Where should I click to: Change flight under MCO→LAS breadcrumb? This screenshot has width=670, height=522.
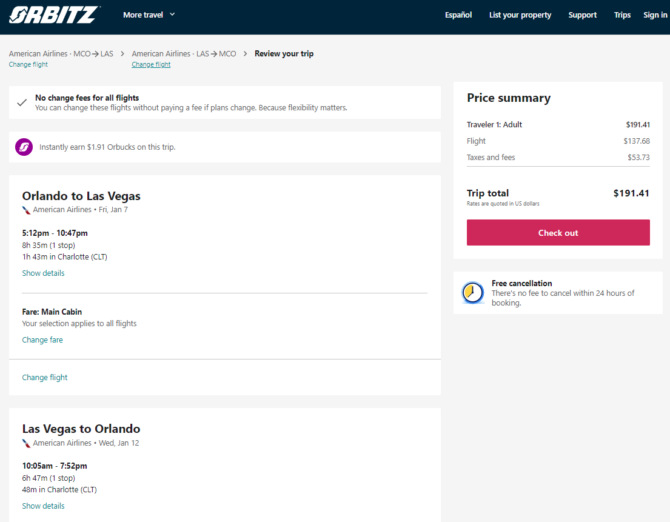[x=28, y=65]
